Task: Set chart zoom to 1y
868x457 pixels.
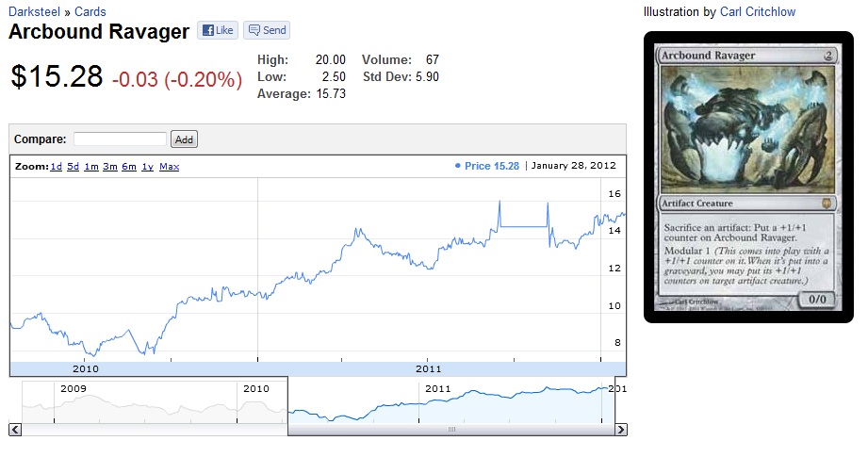Action: click(x=148, y=167)
